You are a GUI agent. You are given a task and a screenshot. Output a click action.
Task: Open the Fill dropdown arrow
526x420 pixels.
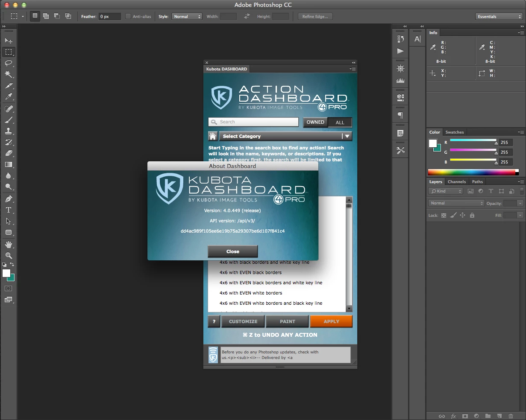(x=520, y=216)
